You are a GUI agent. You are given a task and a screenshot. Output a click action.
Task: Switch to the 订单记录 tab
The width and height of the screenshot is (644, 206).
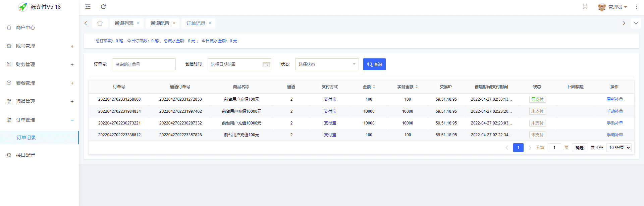(x=196, y=23)
